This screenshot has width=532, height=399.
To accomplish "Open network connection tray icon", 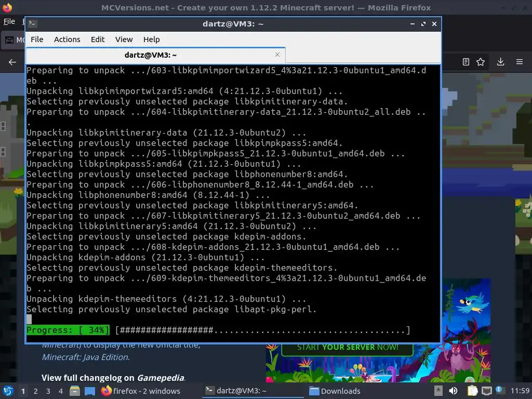I will tap(486, 391).
